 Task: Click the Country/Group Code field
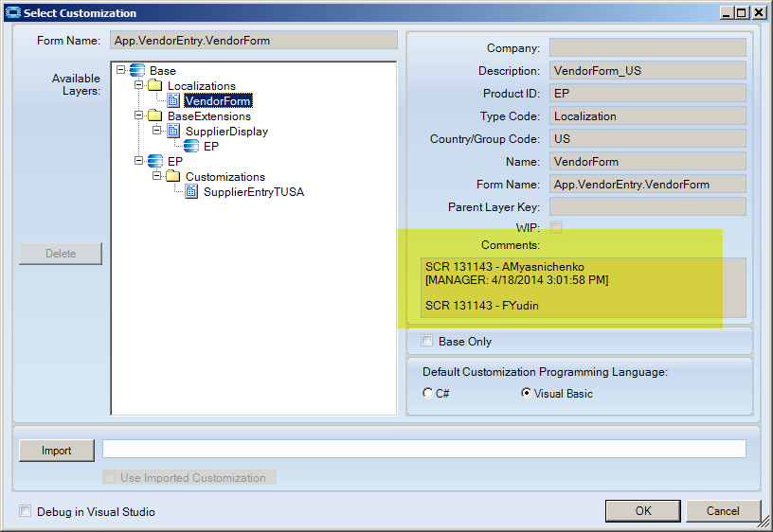(x=648, y=138)
